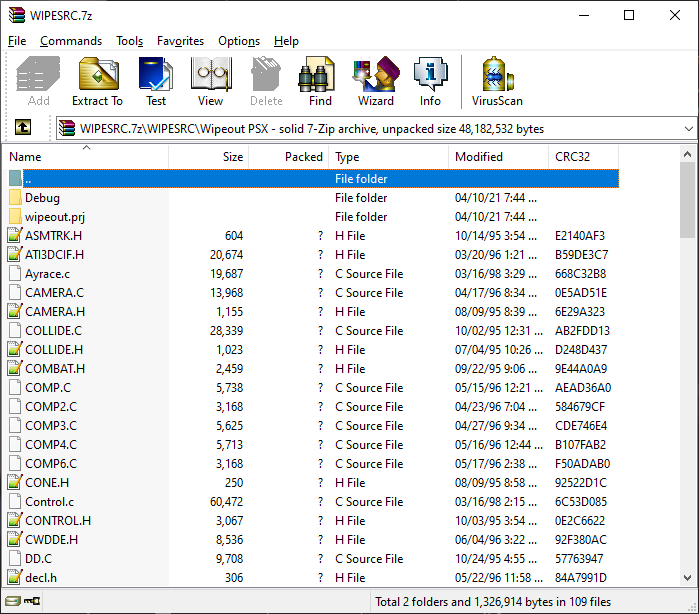Click the size value 60,472
The image size is (699, 614).
[226, 502]
